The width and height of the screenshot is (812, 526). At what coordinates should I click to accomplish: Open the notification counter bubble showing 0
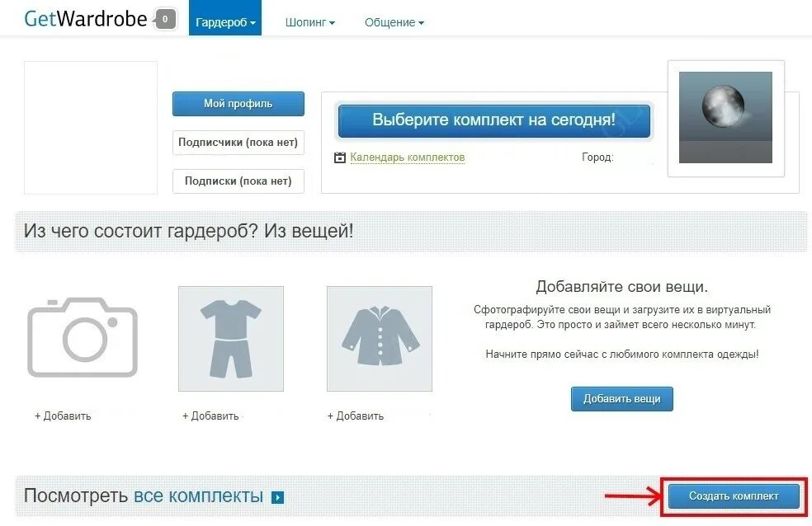pos(165,20)
